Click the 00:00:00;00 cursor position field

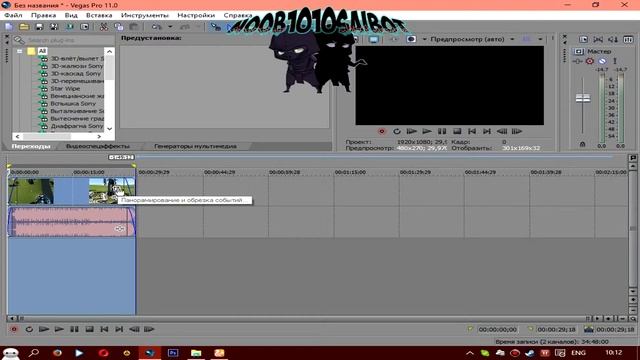pos(498,329)
